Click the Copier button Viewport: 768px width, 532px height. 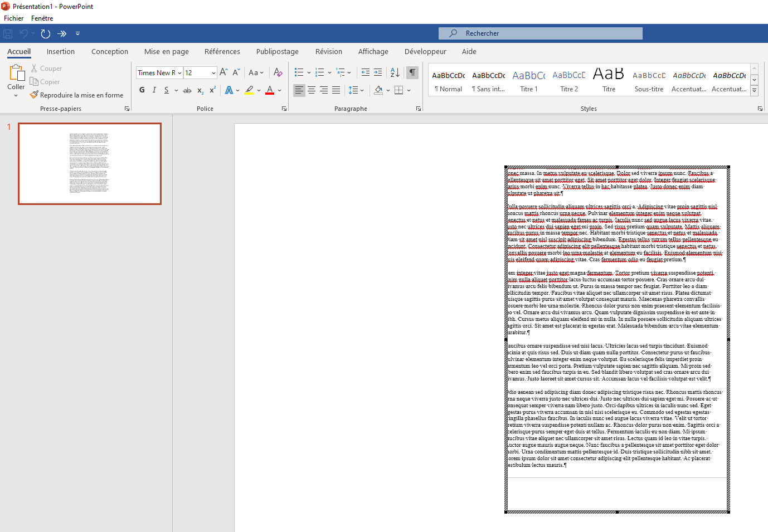(45, 82)
